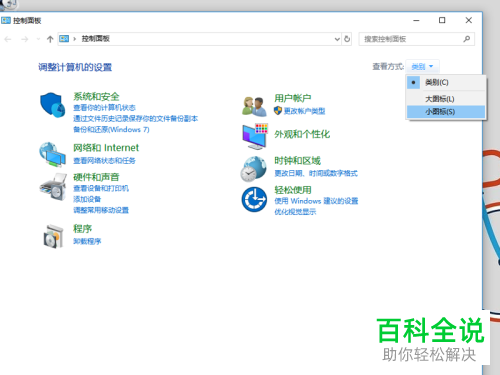The width and height of the screenshot is (500, 375).
Task: Open 网络和 Internet category heading
Action: (106, 148)
